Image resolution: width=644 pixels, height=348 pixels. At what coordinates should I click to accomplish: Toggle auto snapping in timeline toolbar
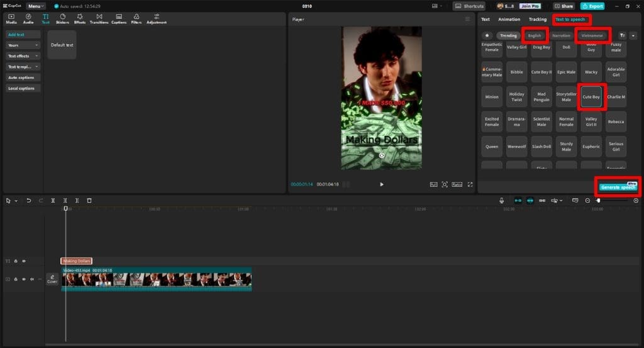(530, 201)
